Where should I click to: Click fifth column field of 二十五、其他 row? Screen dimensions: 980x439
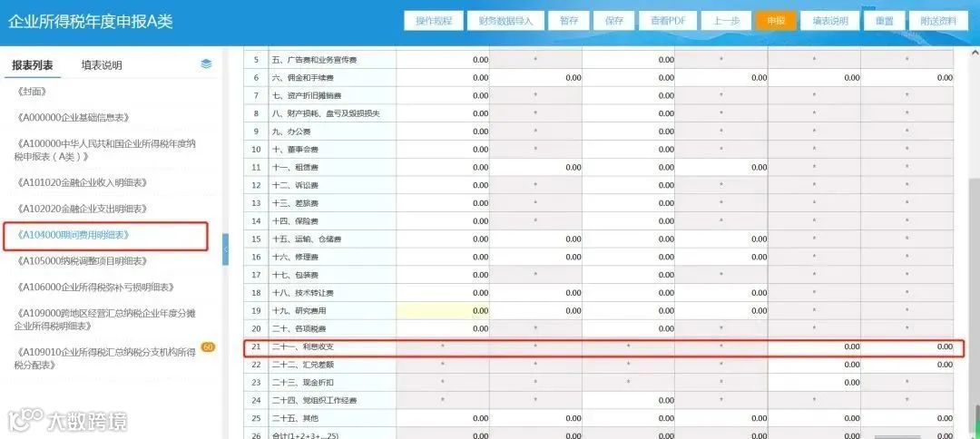814,418
